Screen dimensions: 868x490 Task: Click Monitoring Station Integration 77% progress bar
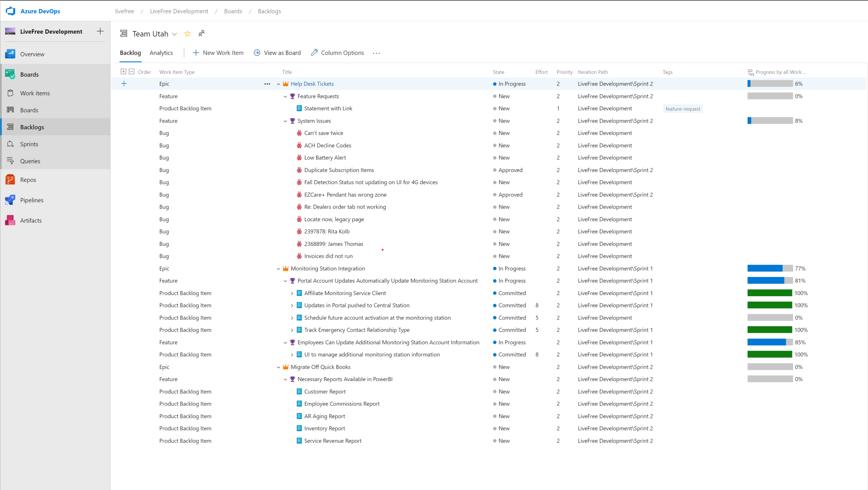click(770, 268)
